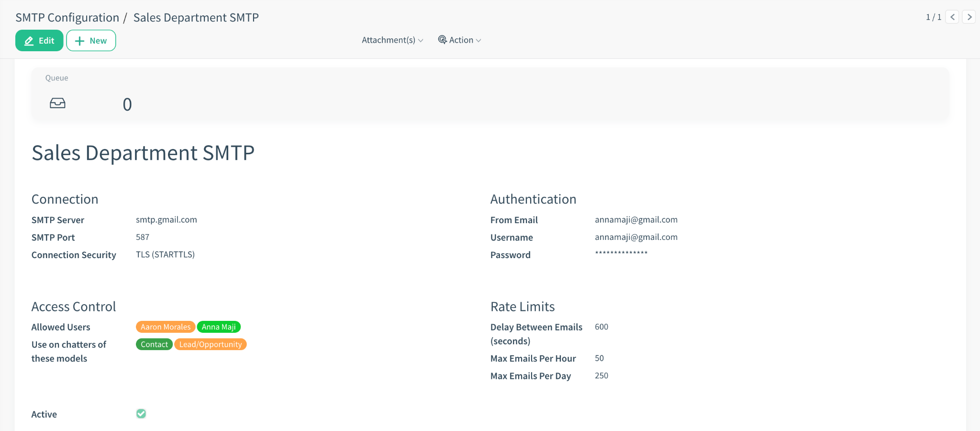The width and height of the screenshot is (980, 431).
Task: Click the Lead/Opportunity model tag
Action: click(x=211, y=344)
